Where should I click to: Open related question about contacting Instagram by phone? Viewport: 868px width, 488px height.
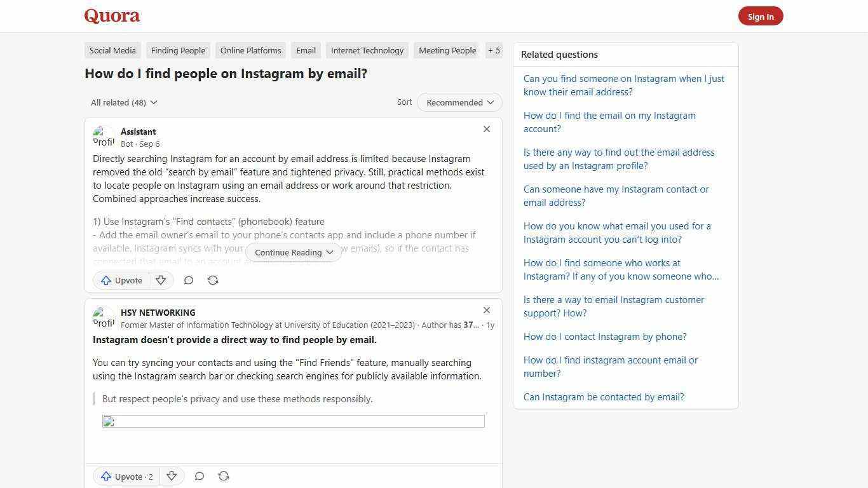click(x=605, y=336)
